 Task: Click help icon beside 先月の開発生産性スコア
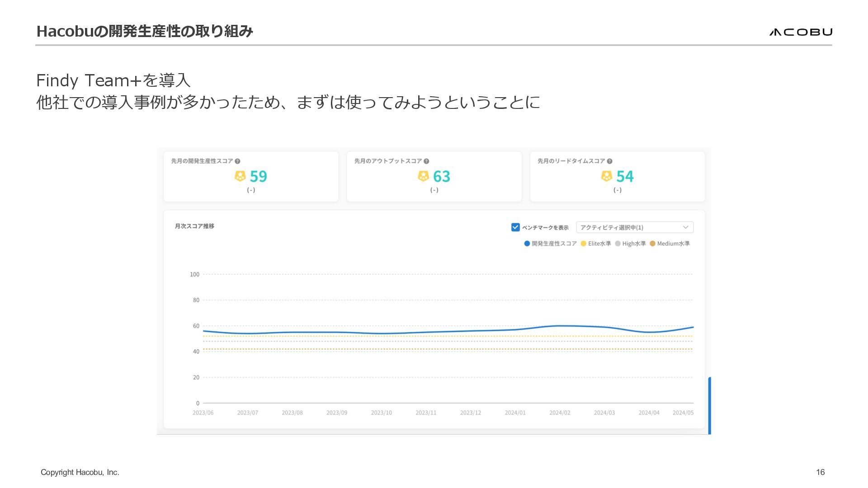tap(237, 161)
